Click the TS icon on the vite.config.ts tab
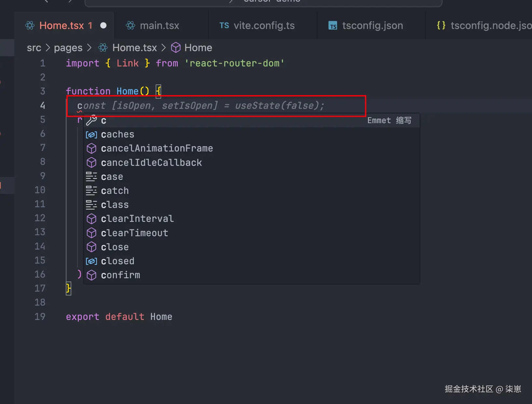Viewport: 532px width, 404px height. [224, 25]
